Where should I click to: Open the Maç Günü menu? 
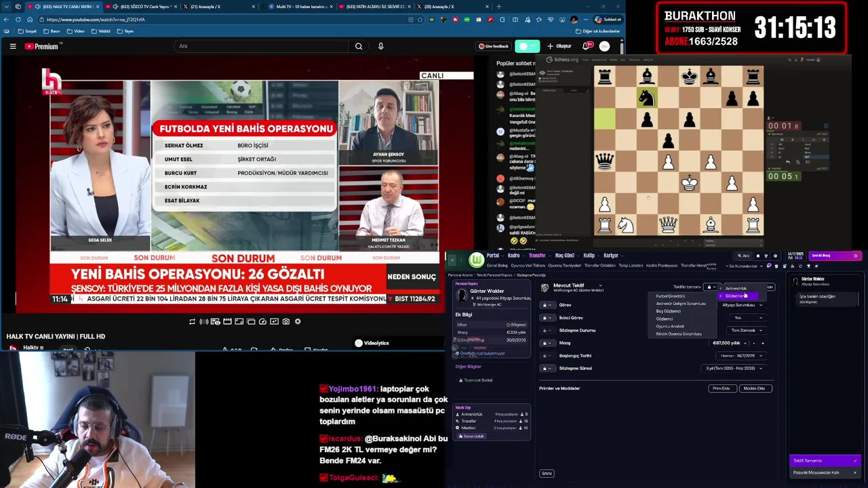(x=567, y=256)
